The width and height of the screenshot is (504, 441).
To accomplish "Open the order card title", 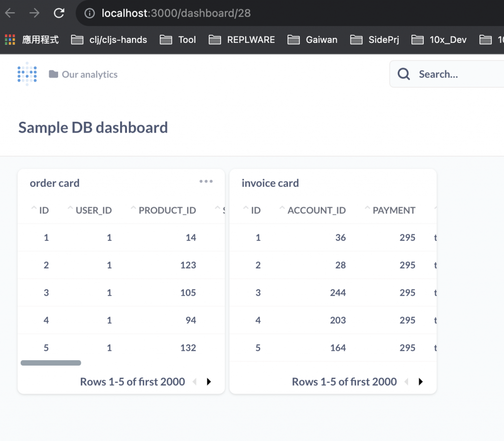I will click(x=55, y=183).
